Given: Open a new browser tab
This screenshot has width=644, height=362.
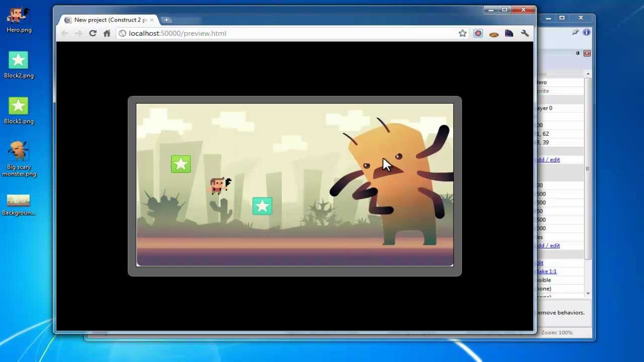Looking at the screenshot, I should pos(167,20).
